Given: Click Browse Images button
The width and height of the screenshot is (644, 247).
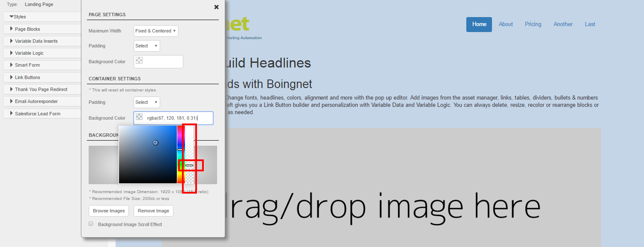Looking at the screenshot, I should tap(109, 211).
